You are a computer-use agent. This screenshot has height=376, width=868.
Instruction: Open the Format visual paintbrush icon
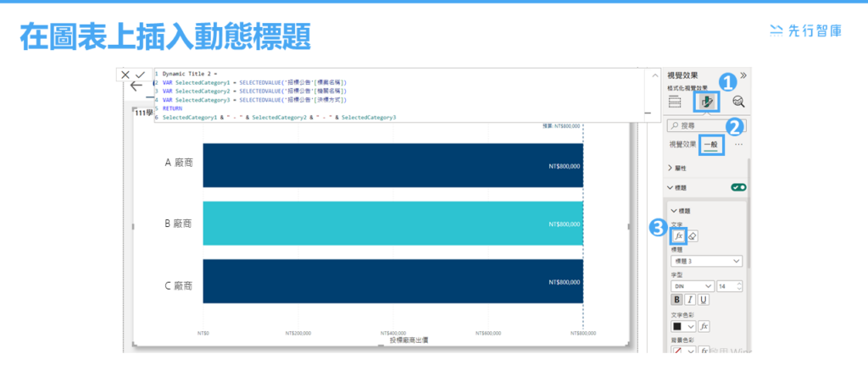[x=707, y=102]
